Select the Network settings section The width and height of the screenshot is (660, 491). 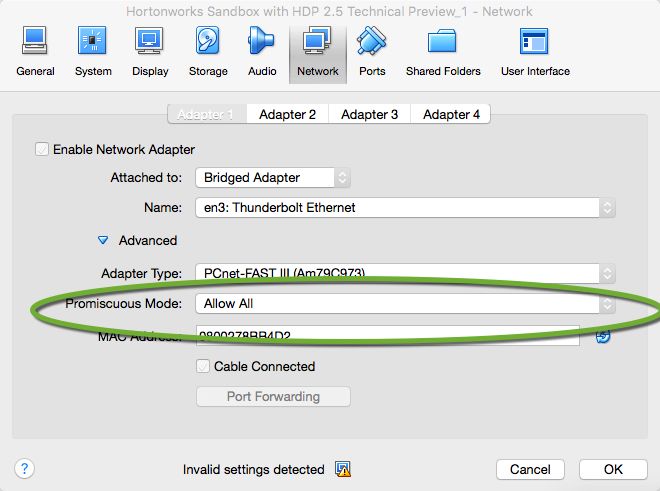pyautogui.click(x=318, y=53)
